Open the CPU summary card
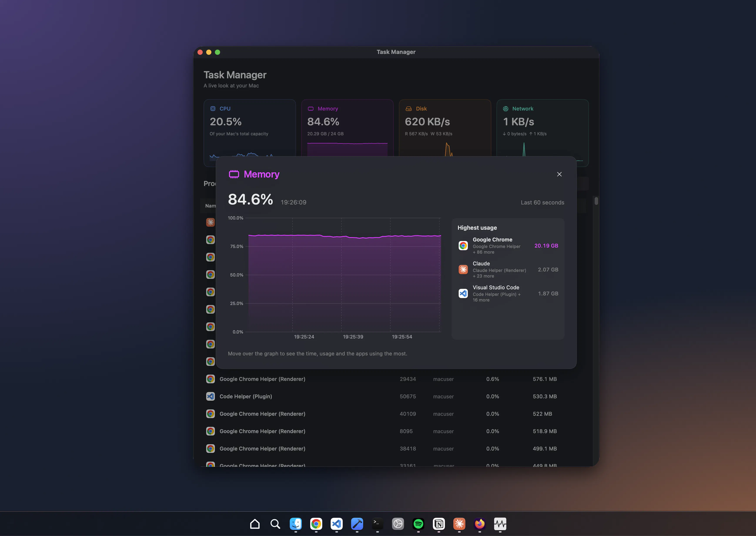This screenshot has height=536, width=756. [x=249, y=133]
